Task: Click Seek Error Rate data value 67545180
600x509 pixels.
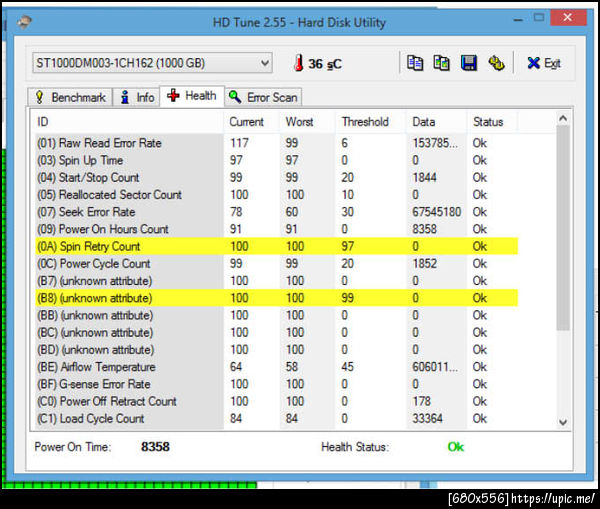Action: 437,212
